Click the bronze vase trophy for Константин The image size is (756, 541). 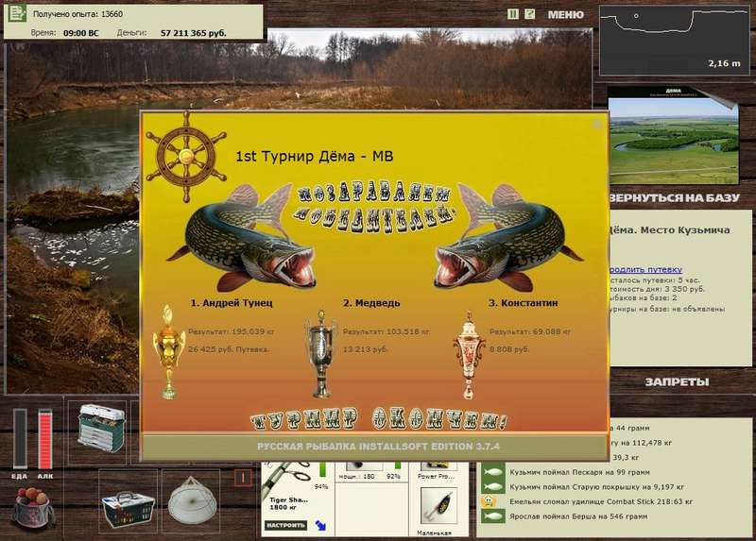point(469,356)
